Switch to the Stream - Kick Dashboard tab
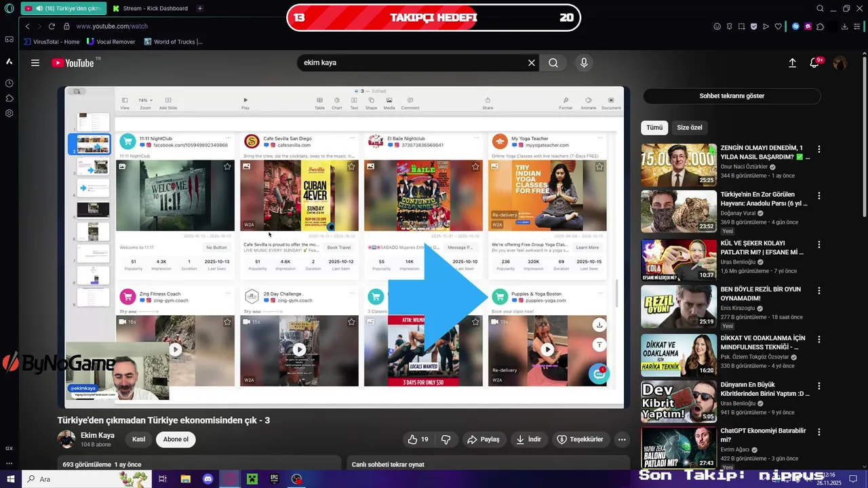The height and width of the screenshot is (488, 868). 151,8
